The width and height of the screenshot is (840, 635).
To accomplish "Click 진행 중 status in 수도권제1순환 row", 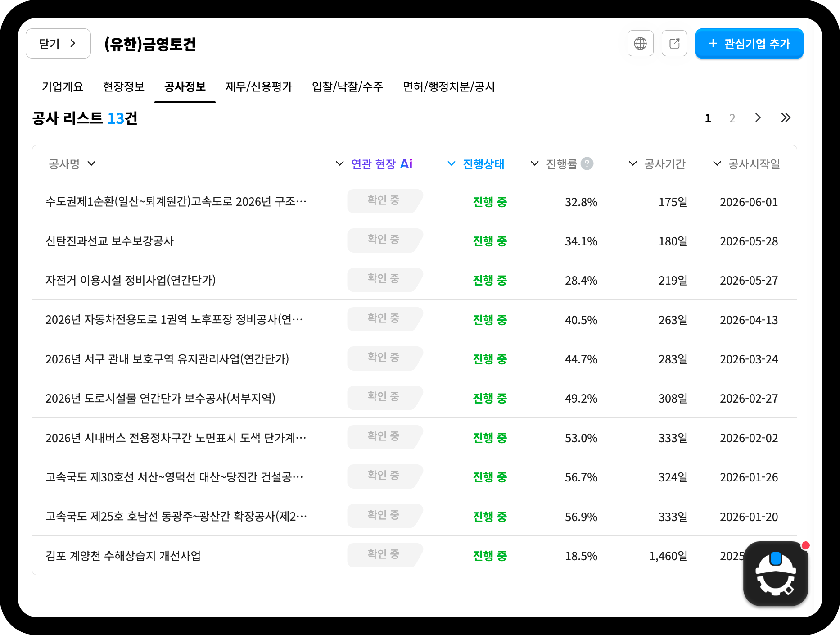I will point(490,202).
